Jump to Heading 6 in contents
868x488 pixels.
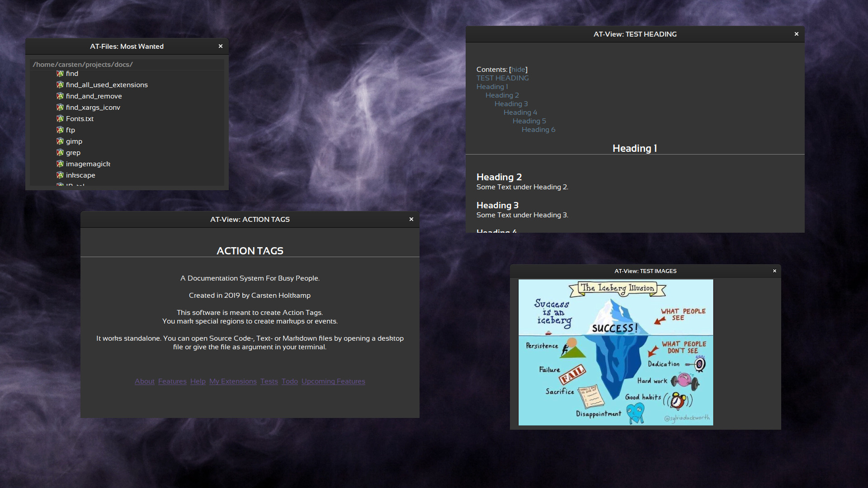[538, 130]
